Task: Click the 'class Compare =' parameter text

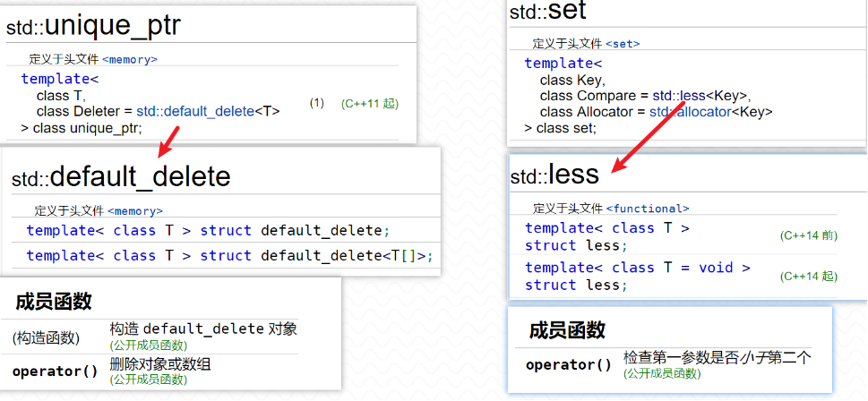Action: tap(595, 96)
